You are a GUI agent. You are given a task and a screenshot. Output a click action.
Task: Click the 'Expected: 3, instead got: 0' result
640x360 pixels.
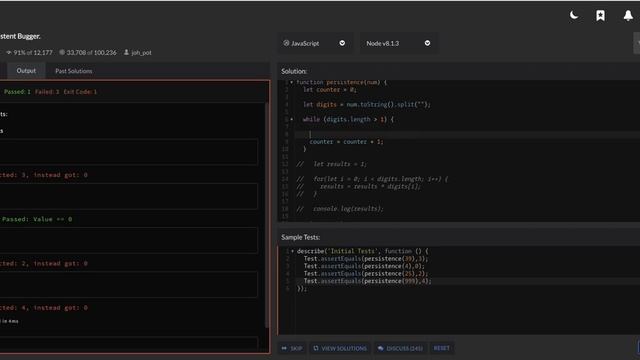[44, 175]
